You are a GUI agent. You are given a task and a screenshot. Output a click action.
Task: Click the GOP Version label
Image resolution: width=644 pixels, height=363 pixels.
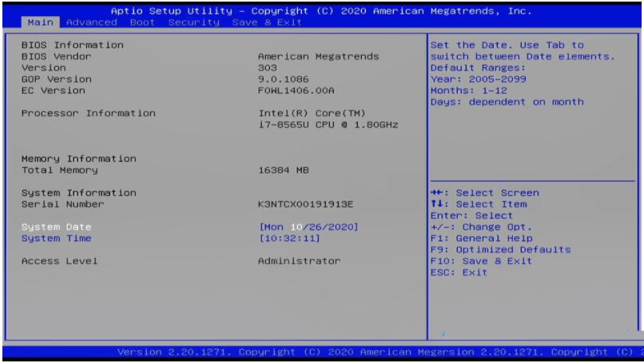tap(56, 79)
